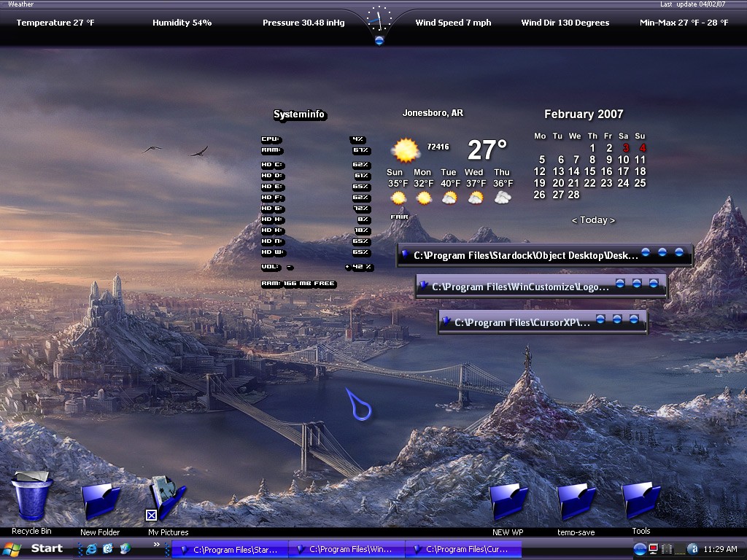Open the My Pictures folder icon
This screenshot has width=747, height=560.
(167, 499)
